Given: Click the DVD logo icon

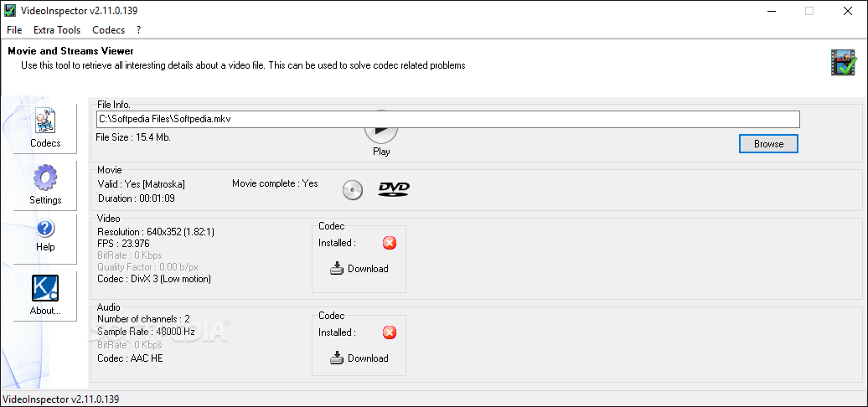Looking at the screenshot, I should point(394,189).
